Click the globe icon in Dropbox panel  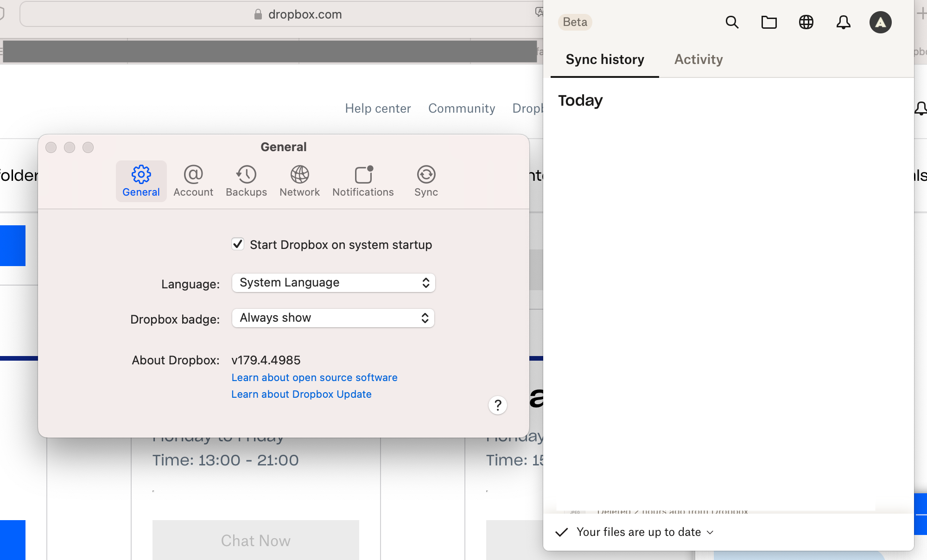[806, 22]
